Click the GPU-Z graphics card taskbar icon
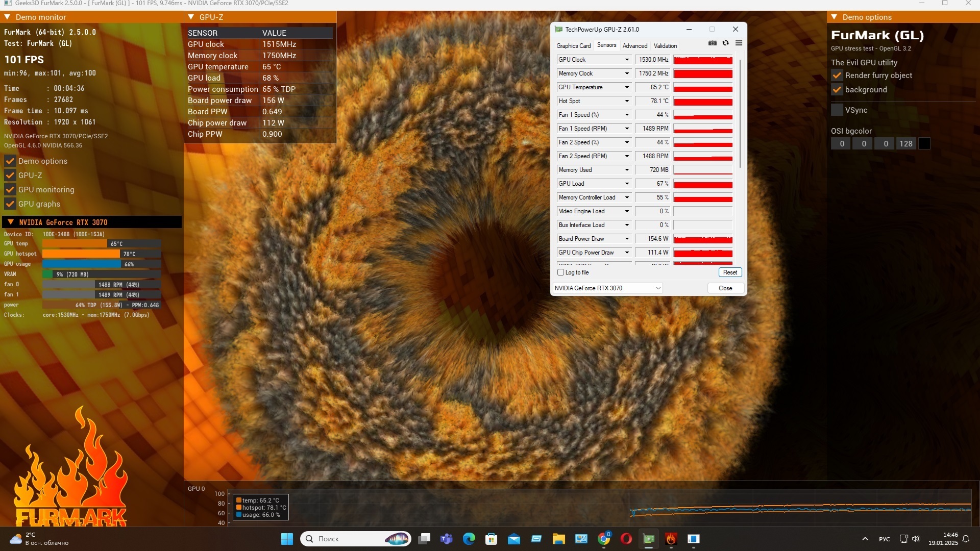Viewport: 980px width, 551px height. 649,539
